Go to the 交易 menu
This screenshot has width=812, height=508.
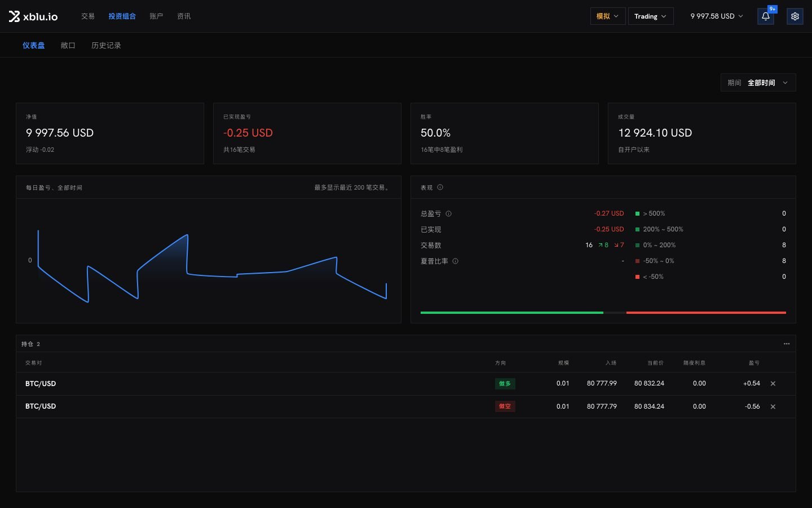pyautogui.click(x=88, y=16)
